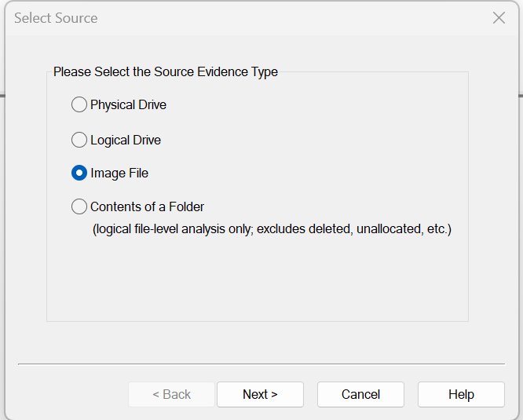Close the Select Source dialog with X
The height and width of the screenshot is (420, 523).
tap(499, 18)
